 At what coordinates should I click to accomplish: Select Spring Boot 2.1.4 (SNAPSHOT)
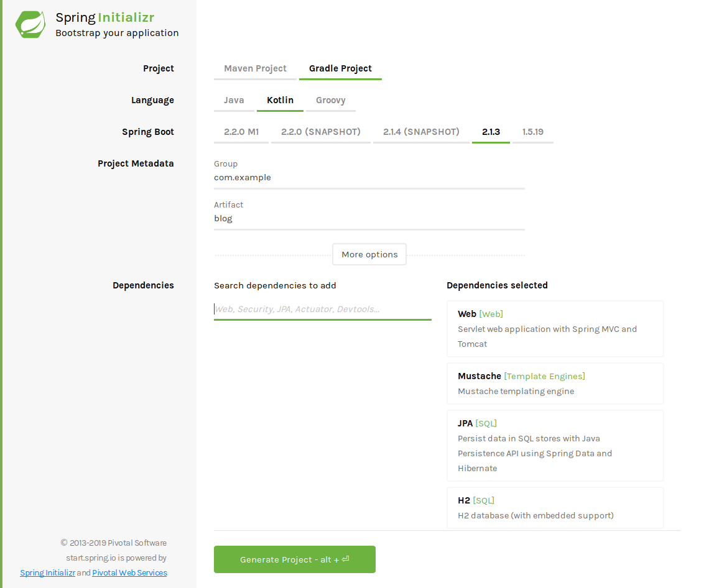(x=421, y=132)
